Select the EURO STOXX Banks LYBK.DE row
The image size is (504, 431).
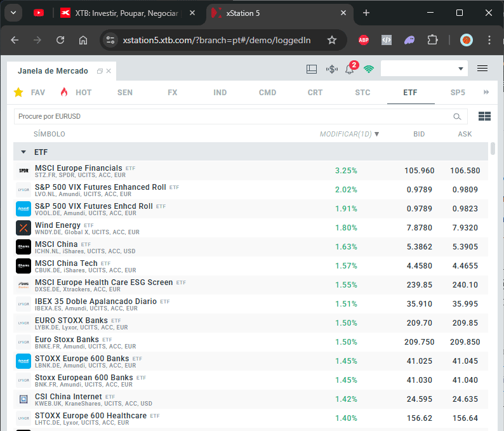[251, 323]
